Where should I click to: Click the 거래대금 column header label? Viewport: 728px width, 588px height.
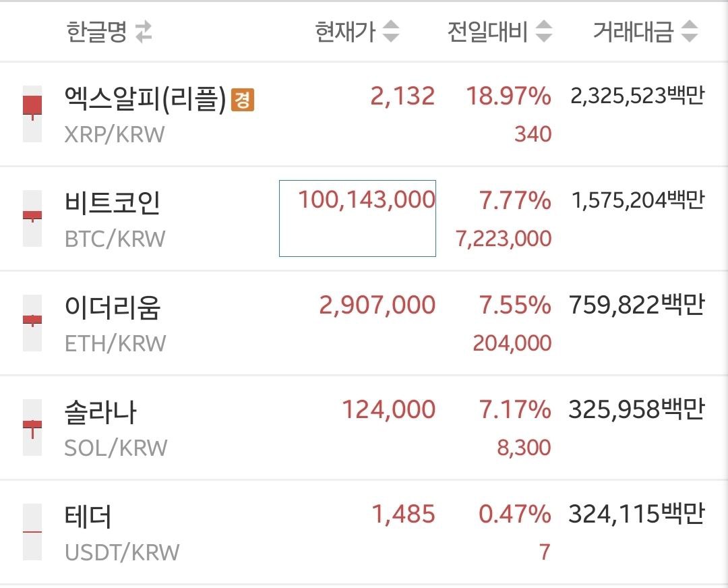[x=633, y=32]
